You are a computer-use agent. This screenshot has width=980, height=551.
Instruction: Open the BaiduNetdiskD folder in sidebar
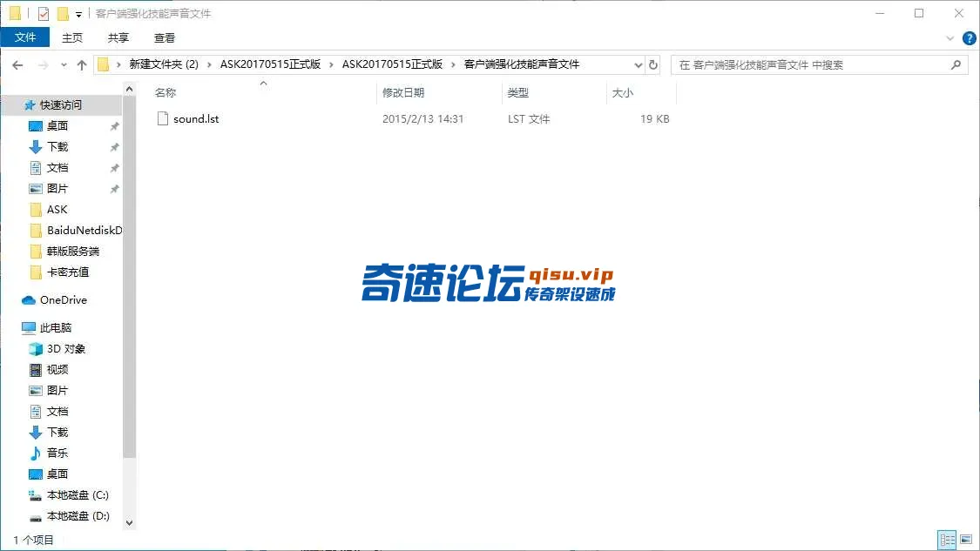84,231
